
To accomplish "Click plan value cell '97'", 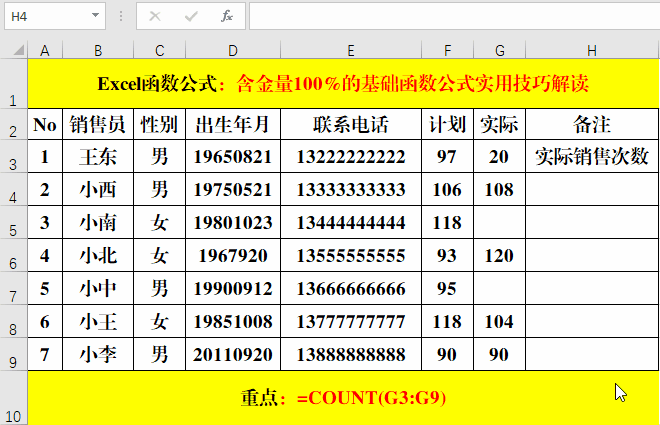I will pos(447,156).
